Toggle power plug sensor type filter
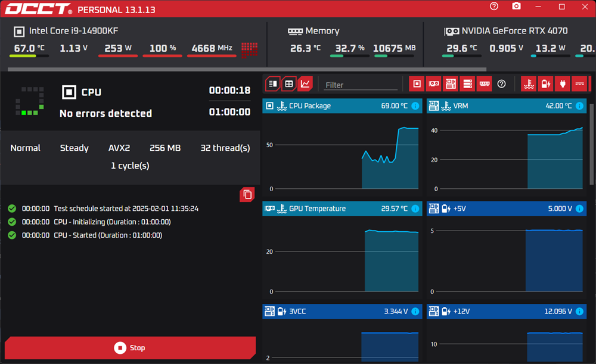The height and width of the screenshot is (364, 596). point(563,84)
